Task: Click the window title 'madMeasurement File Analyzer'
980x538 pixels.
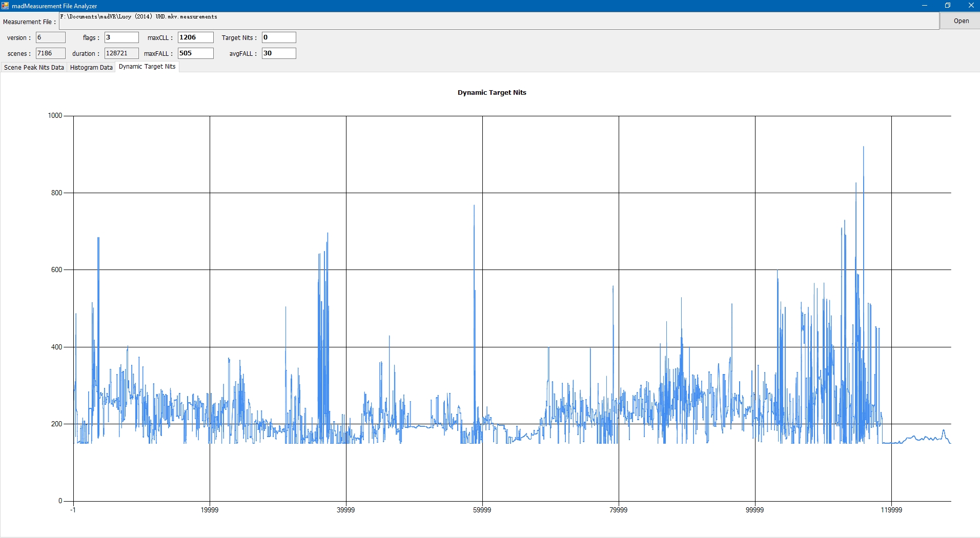Action: [54, 6]
